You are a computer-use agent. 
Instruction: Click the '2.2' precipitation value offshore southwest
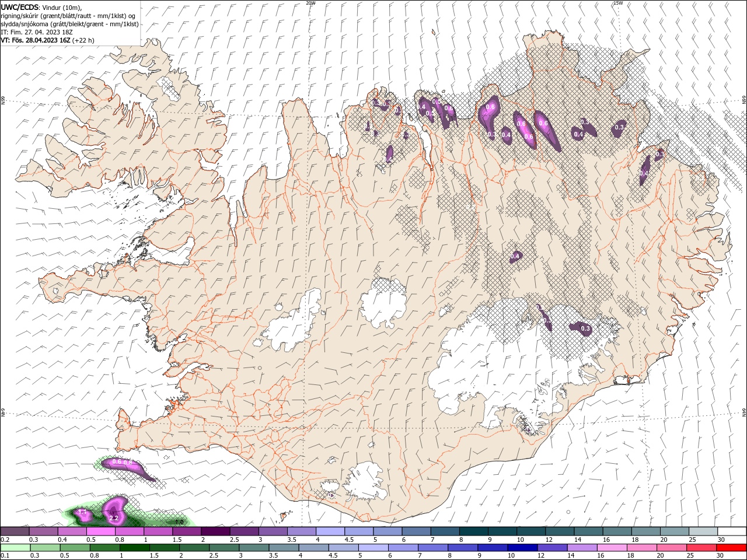tap(114, 518)
